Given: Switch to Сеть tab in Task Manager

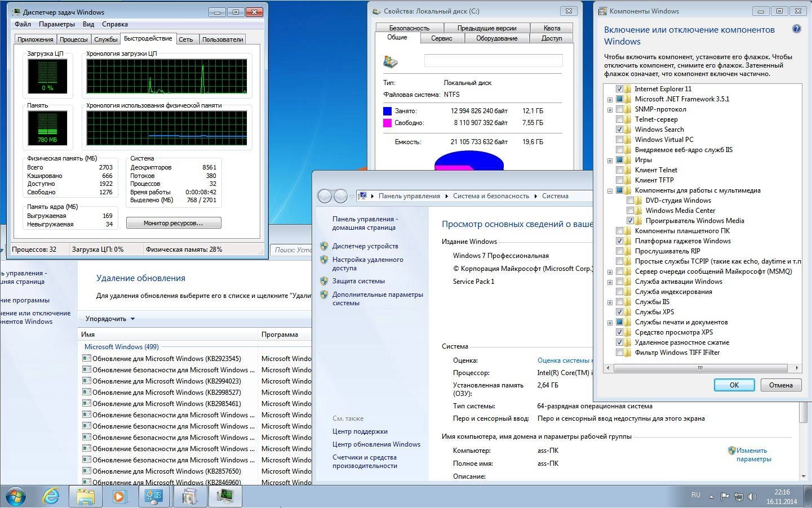Looking at the screenshot, I should (x=186, y=39).
